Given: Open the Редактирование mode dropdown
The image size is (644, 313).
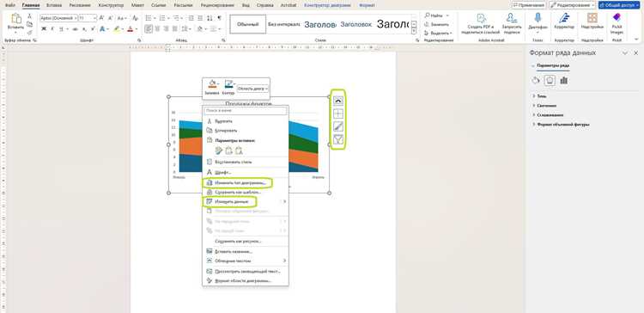Looking at the screenshot, I should pyautogui.click(x=572, y=5).
